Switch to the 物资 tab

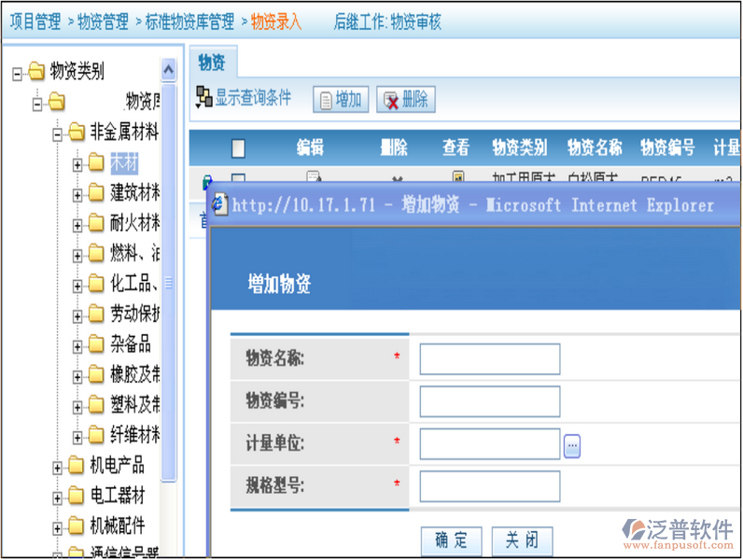[x=212, y=63]
